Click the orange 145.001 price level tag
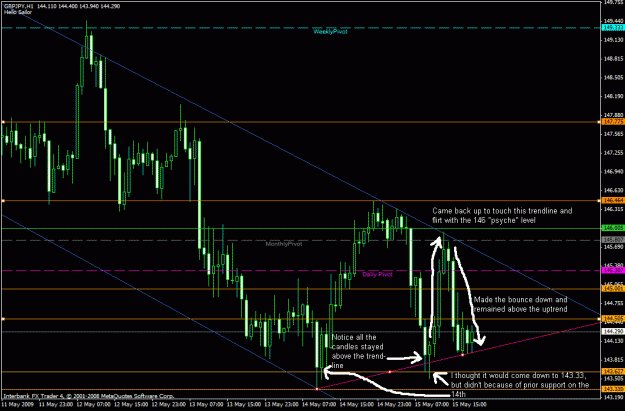 (613, 289)
